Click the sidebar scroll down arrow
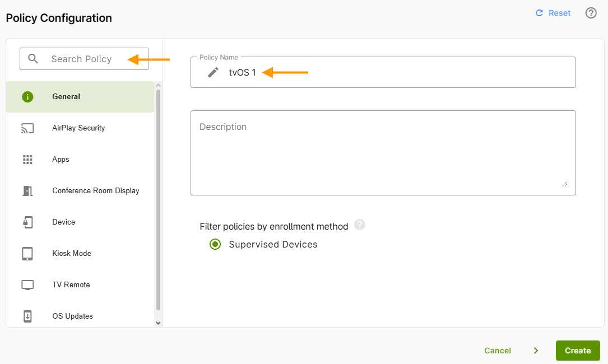 (x=158, y=323)
